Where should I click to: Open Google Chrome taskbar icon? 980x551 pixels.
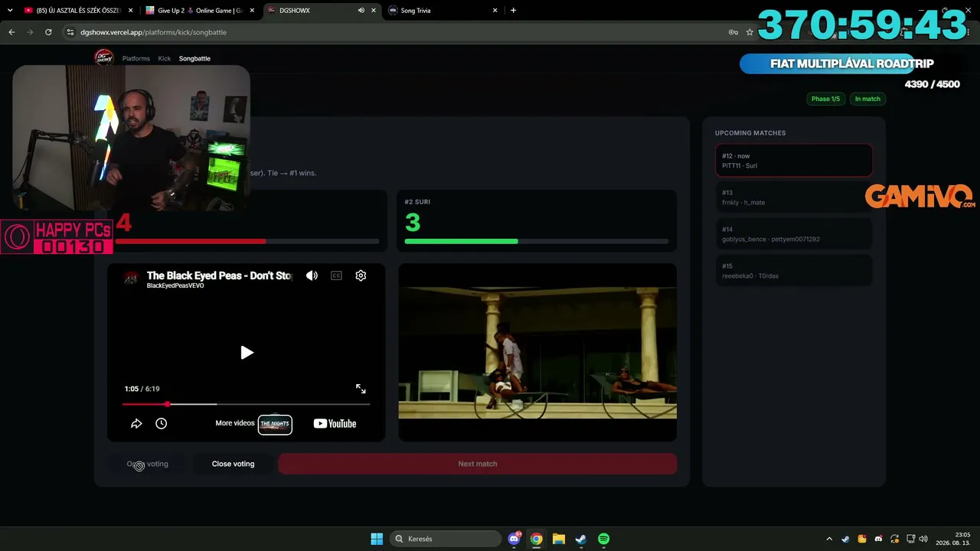coord(537,539)
